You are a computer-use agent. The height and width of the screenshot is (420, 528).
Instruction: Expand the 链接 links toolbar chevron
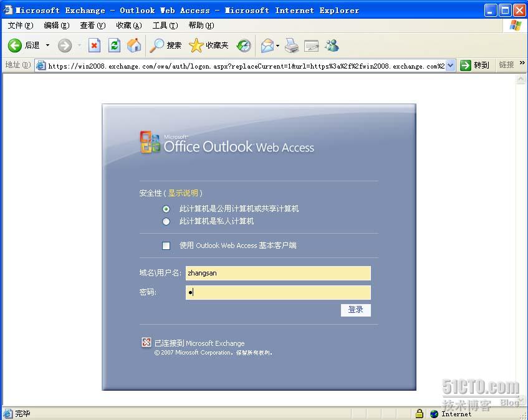[522, 63]
